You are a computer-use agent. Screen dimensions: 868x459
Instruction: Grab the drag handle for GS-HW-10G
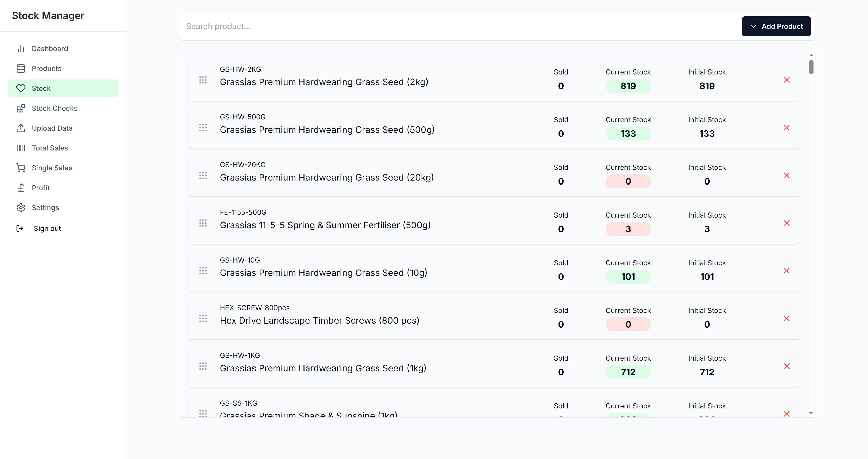tap(203, 271)
